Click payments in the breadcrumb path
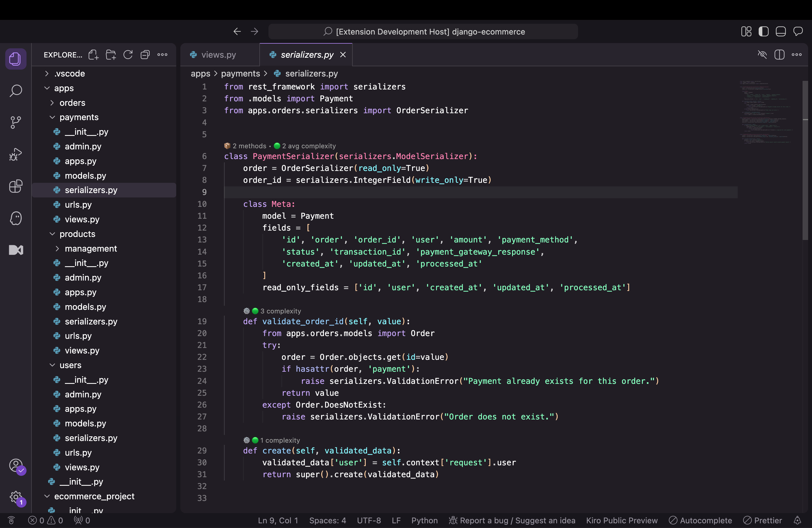 [x=240, y=74]
